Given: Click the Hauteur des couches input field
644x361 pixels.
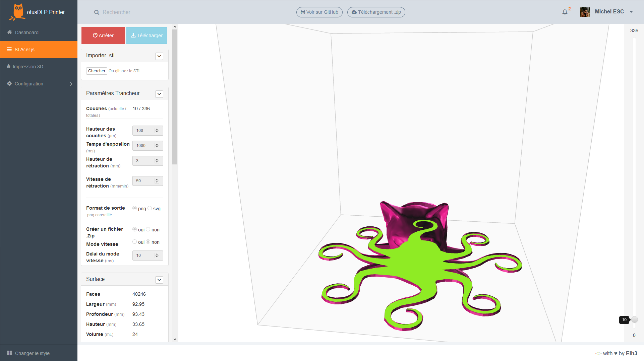Looking at the screenshot, I should 148,131.
